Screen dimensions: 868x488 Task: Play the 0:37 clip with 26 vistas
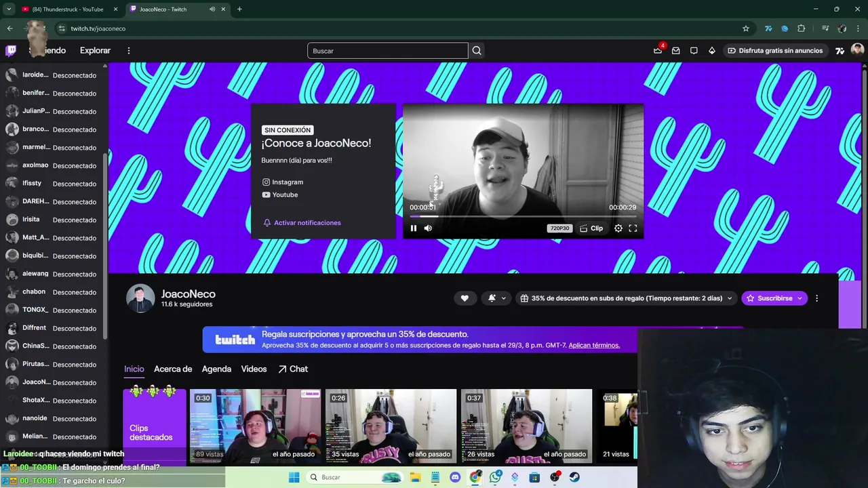point(526,426)
